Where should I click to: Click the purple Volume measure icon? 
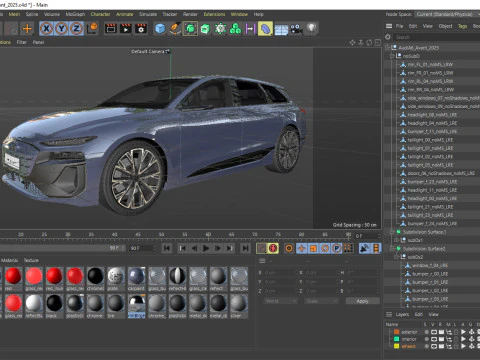tap(250, 29)
